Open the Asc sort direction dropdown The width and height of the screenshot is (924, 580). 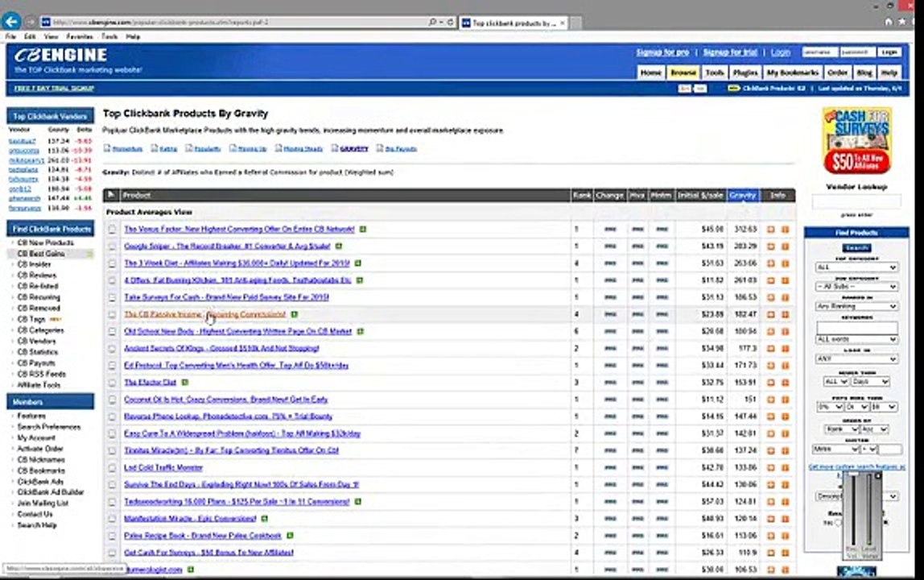874,429
